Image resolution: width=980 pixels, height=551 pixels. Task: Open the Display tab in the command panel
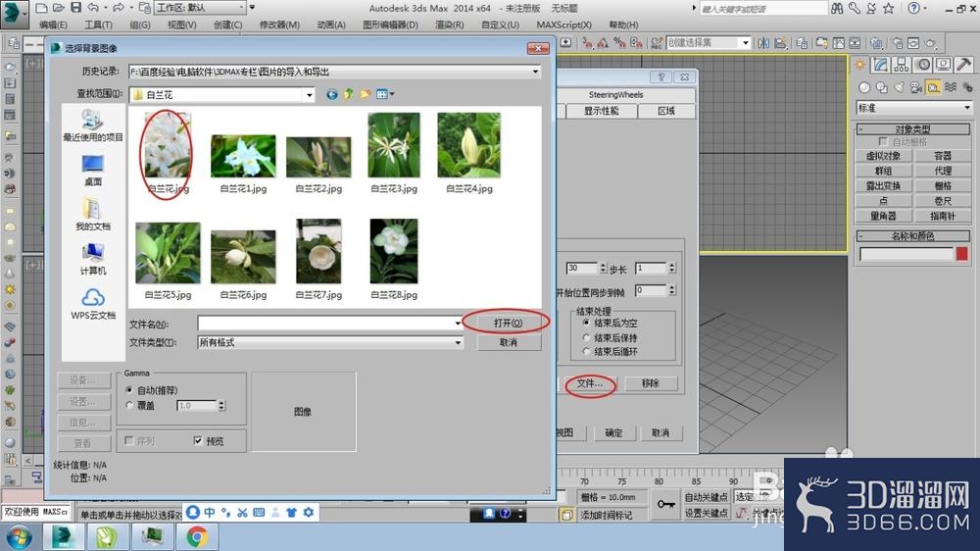pyautogui.click(x=943, y=65)
